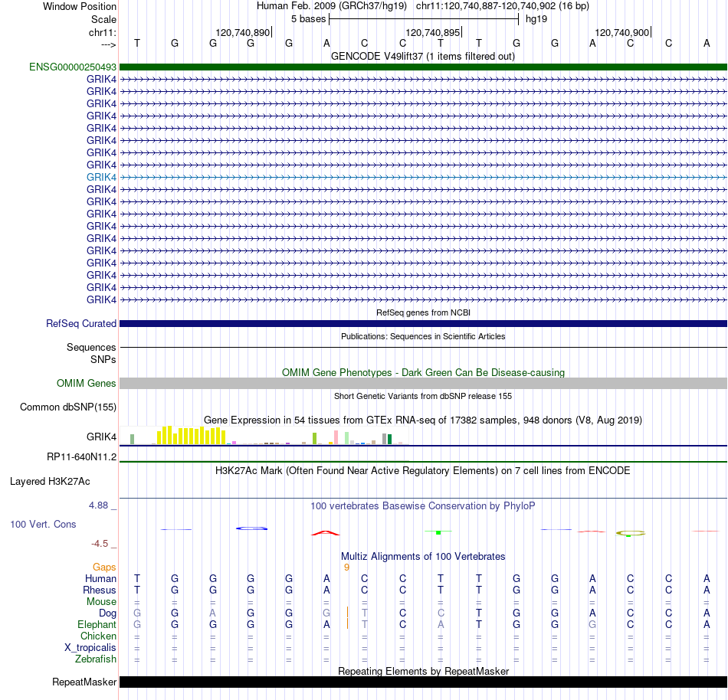Click the green ENSG00000250493 gene bar
Viewport: 728px width, 700px height.
pyautogui.click(x=423, y=67)
